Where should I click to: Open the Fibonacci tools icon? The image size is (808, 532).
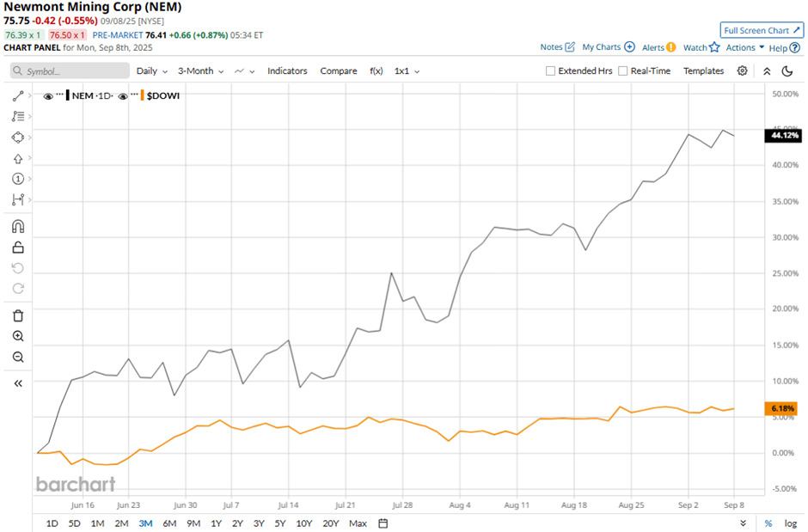(18, 116)
